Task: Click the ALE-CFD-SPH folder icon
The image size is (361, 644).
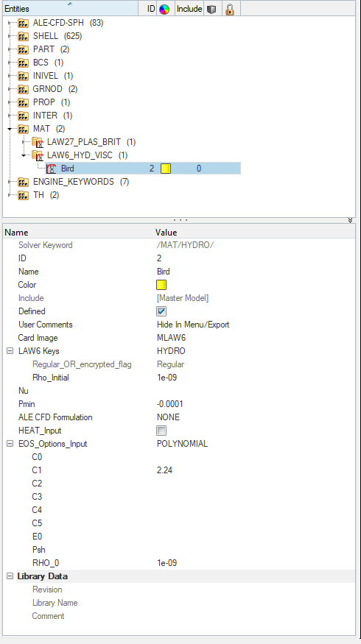Action: [24, 23]
